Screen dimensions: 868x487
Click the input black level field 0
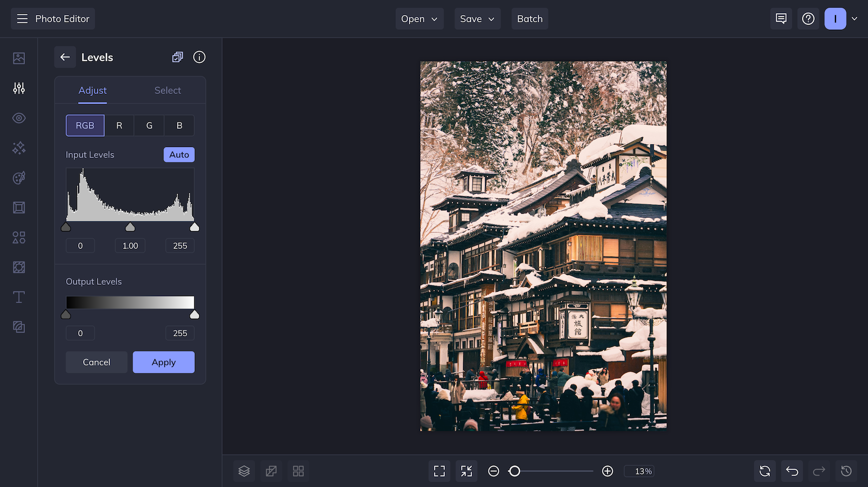pyautogui.click(x=80, y=246)
